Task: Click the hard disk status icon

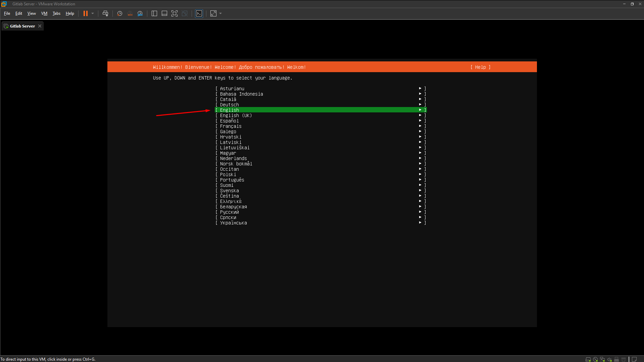Action: (x=588, y=359)
